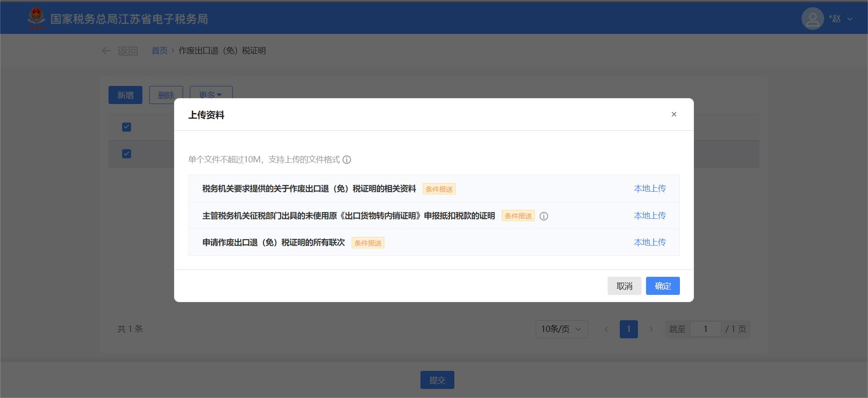The image size is (868, 398).
Task: Click 本地上传 for 申请作废 所有联次 row
Action: [650, 242]
